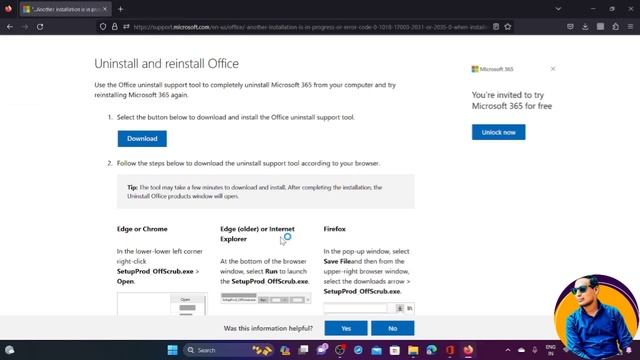Open Microsoft Store on taskbar
The height and width of the screenshot is (360, 640).
coord(395,350)
